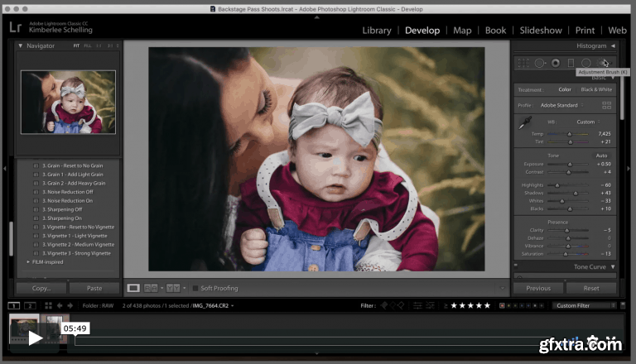Open the Adobe Standard profile dropdown
This screenshot has width=636, height=364.
point(560,106)
